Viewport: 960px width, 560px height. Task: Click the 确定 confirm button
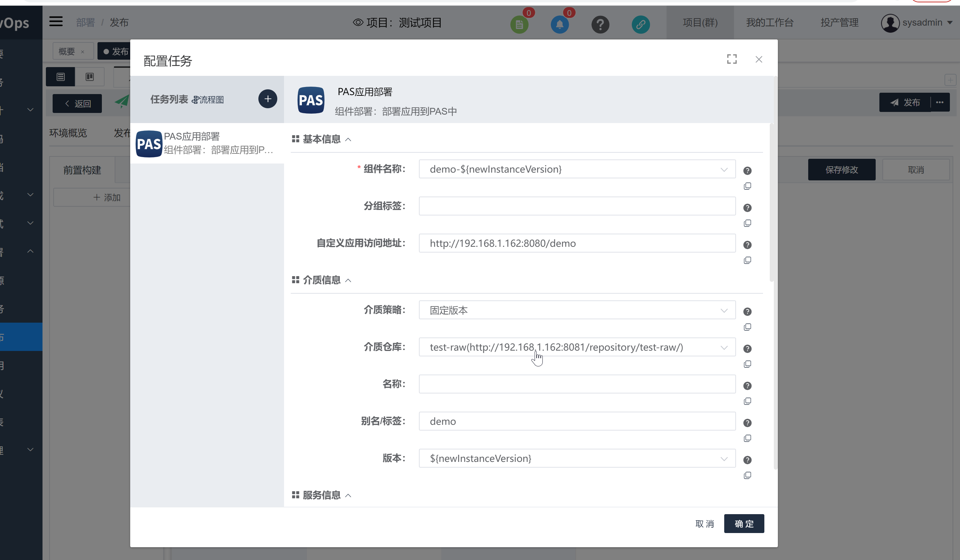[x=744, y=524]
